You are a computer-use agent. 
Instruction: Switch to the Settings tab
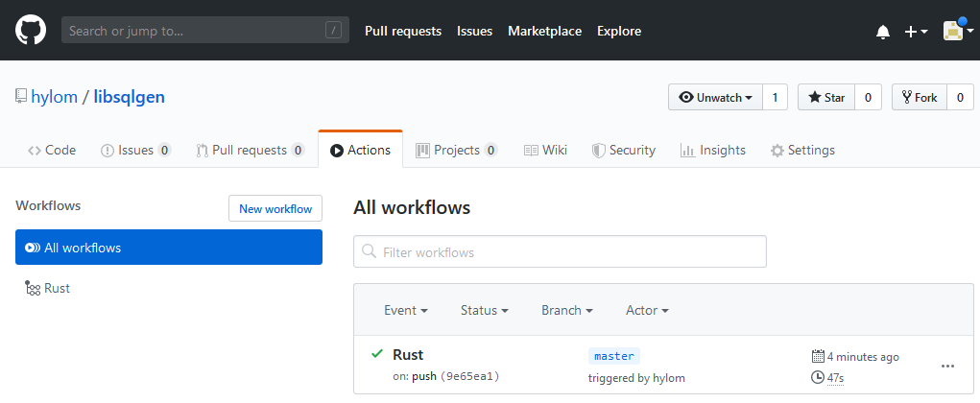(802, 150)
